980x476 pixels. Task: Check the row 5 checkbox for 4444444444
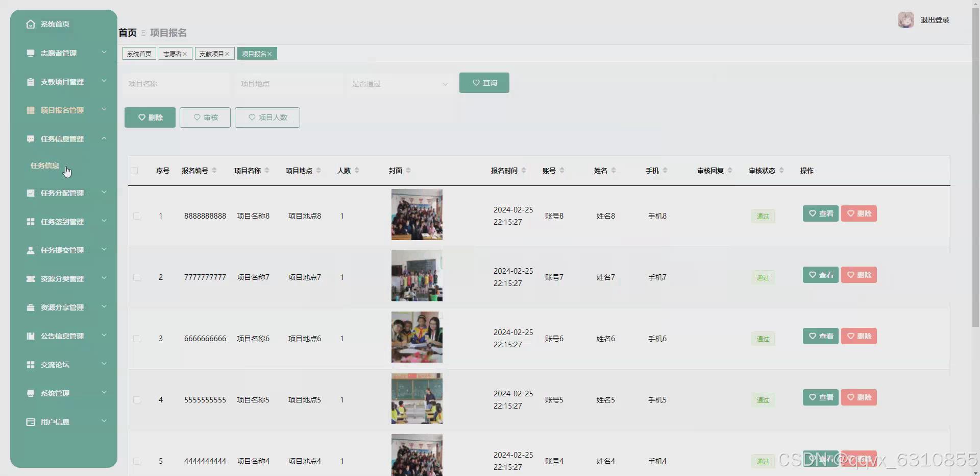(137, 461)
